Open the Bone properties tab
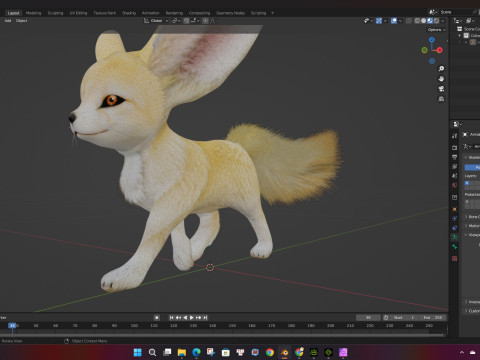Image resolution: width=480 pixels, height=360 pixels. coord(455,247)
